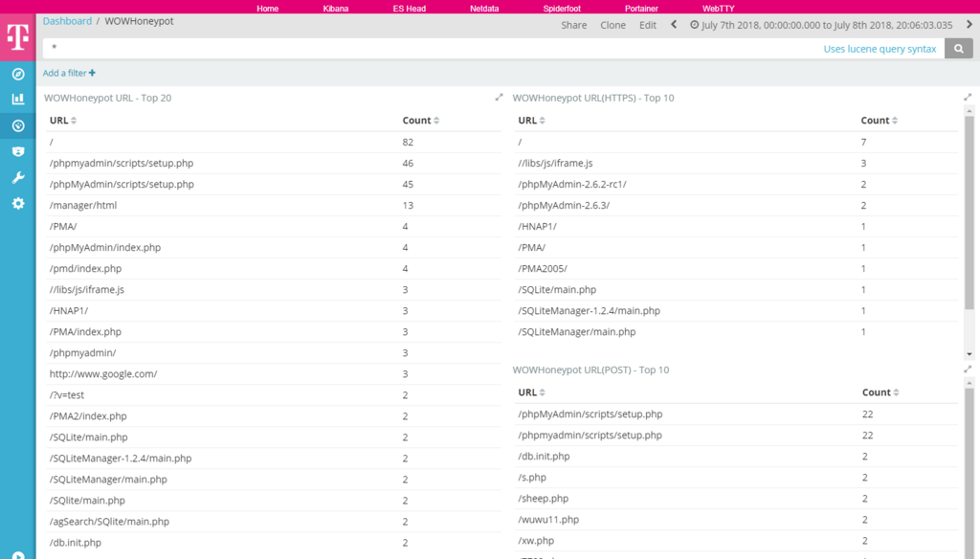Click the HTTPS panel scroll down arrow

pyautogui.click(x=969, y=354)
